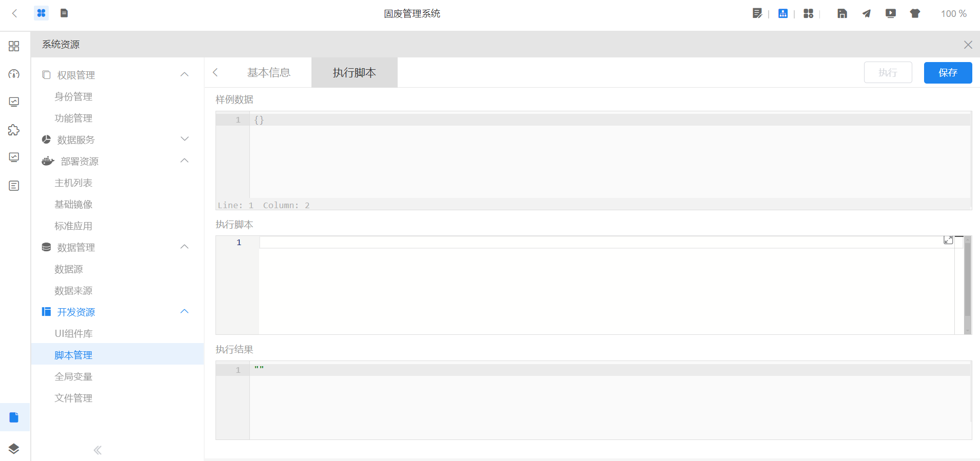Open the left rail puzzle plugin icon

click(x=14, y=130)
